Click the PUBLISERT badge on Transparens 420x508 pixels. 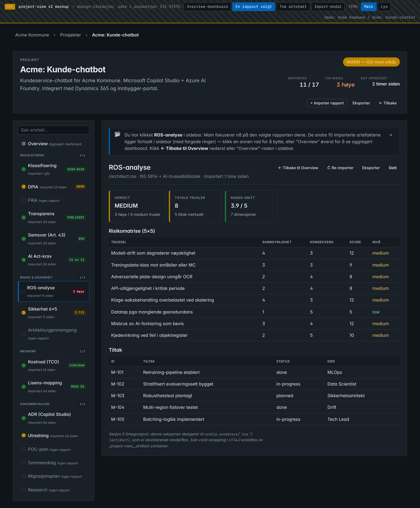(76, 217)
